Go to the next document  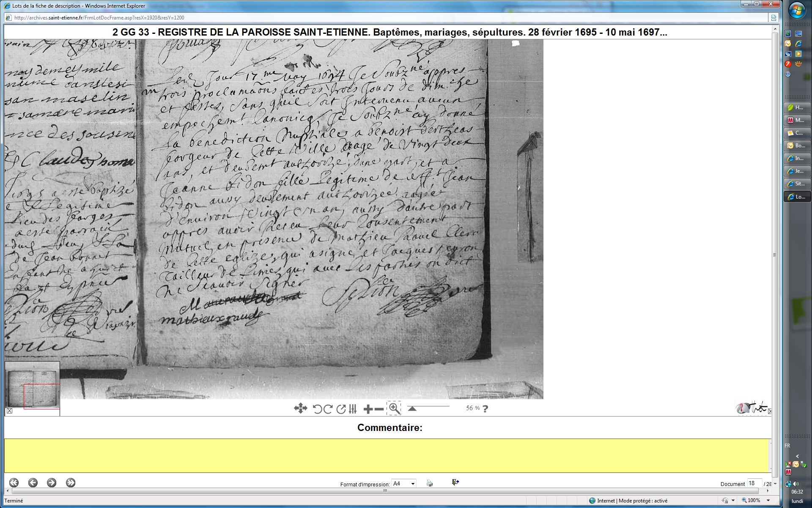point(52,483)
